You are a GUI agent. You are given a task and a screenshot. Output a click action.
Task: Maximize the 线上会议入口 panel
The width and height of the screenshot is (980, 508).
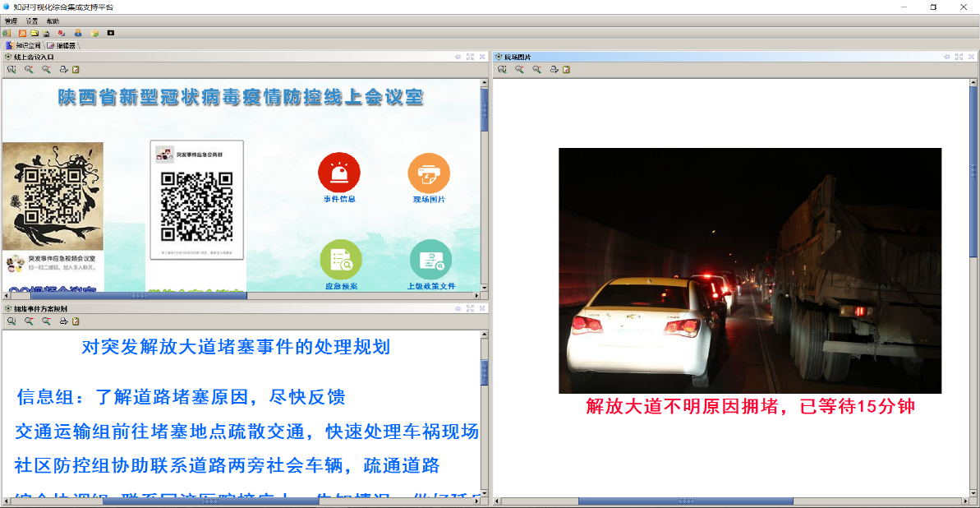(x=471, y=57)
